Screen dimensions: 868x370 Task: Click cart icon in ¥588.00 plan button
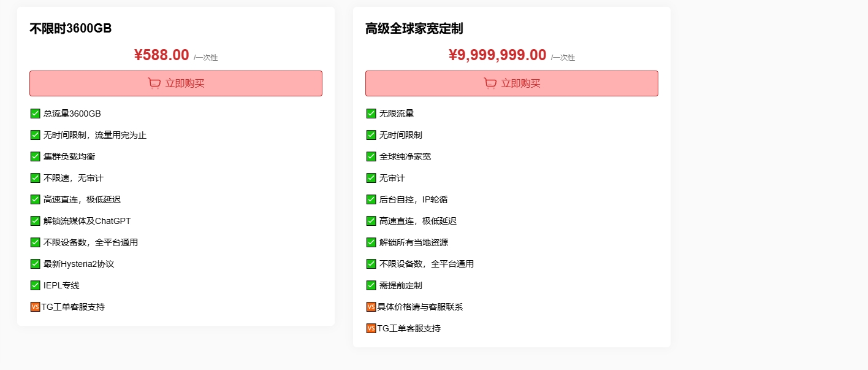click(x=154, y=83)
